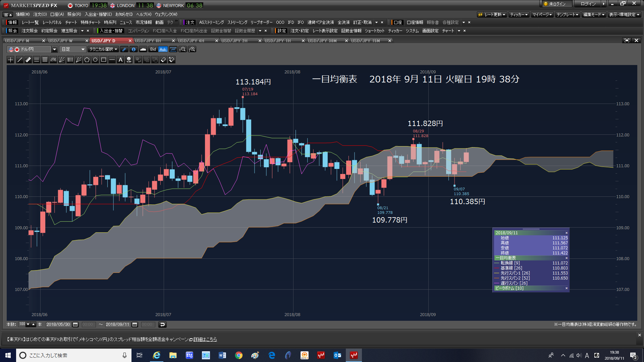
Task: Click the レート一覧 toolbar button
Action: tap(30, 22)
